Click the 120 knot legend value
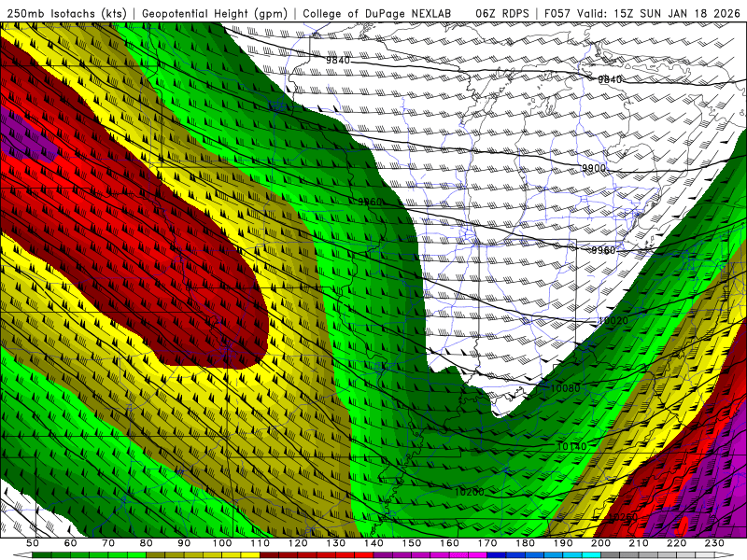 (298, 543)
